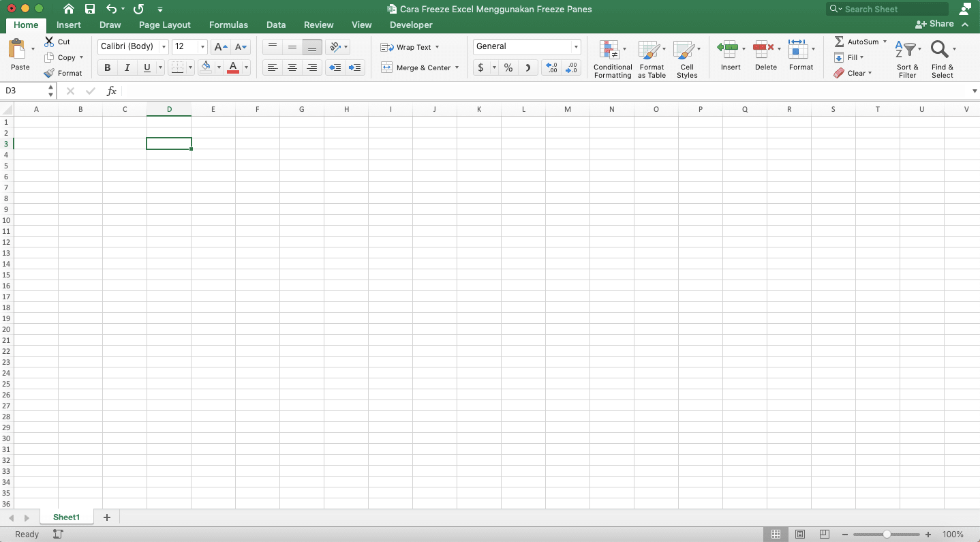Open the Draw ribbon tab

110,25
